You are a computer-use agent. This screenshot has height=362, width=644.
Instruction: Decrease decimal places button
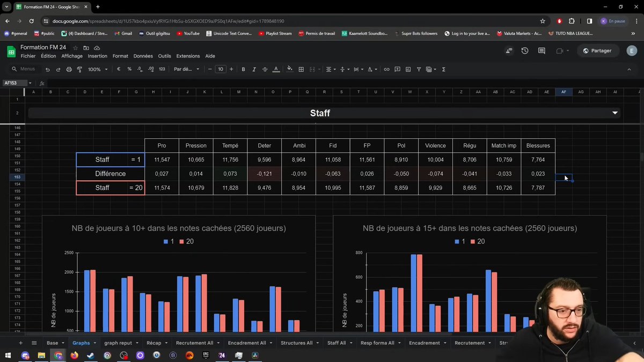click(140, 69)
